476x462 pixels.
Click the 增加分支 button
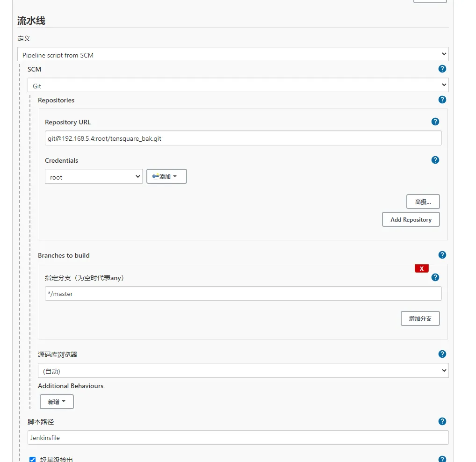[x=420, y=318]
